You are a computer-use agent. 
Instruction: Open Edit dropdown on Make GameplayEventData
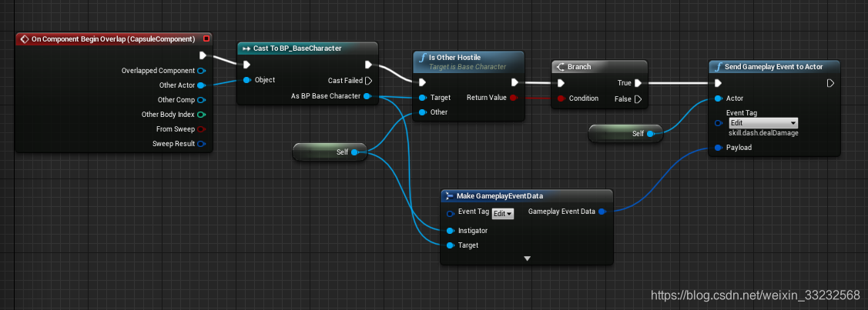click(x=503, y=213)
